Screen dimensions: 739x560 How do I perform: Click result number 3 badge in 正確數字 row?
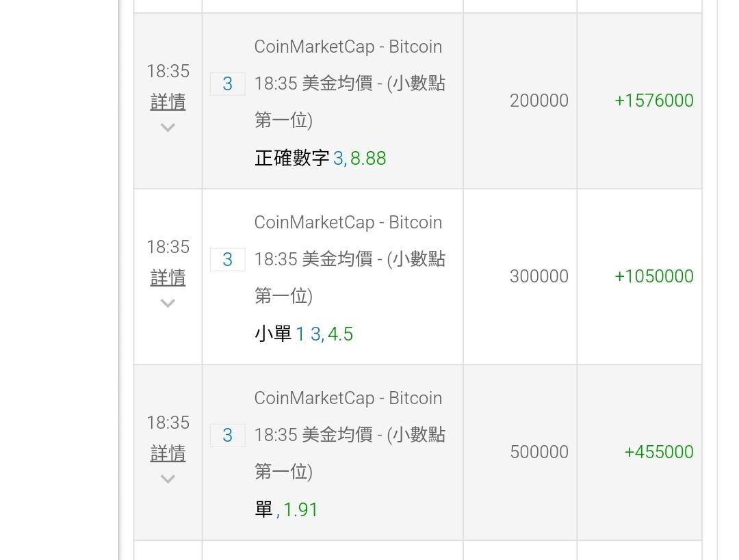click(228, 84)
